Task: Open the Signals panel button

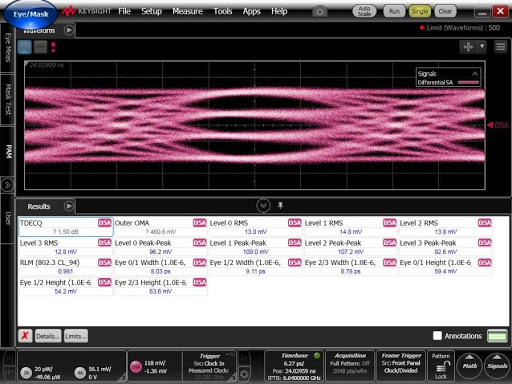Action: (497, 366)
